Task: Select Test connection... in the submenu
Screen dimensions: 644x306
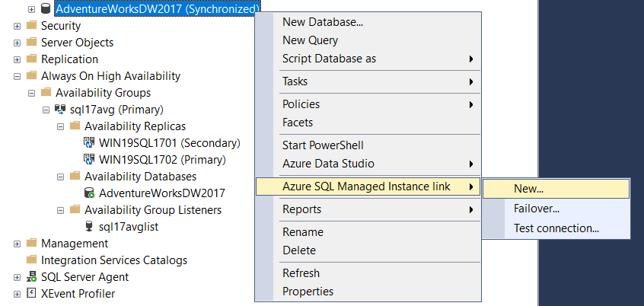Action: click(556, 228)
